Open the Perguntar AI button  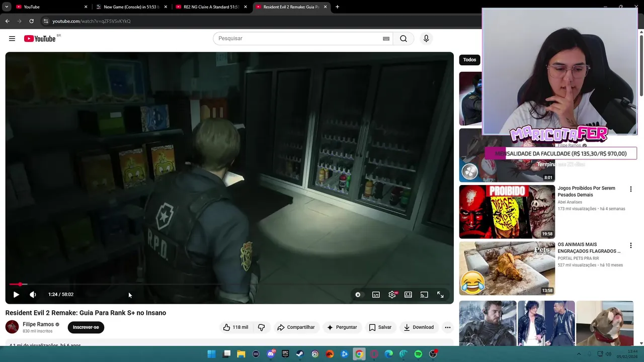coord(342,327)
